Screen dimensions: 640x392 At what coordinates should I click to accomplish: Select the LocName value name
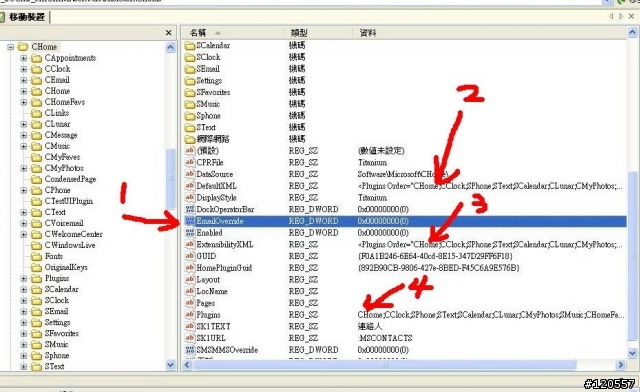212,292
